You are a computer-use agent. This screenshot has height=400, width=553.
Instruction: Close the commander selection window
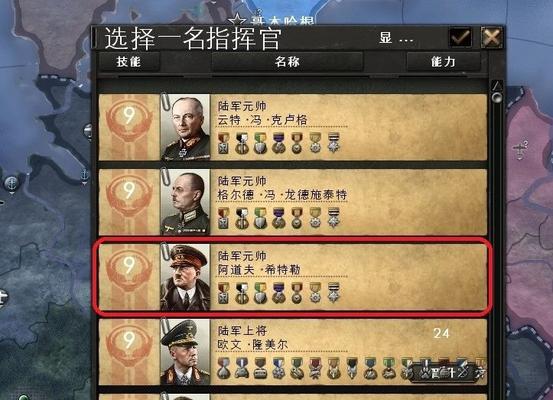pos(492,37)
